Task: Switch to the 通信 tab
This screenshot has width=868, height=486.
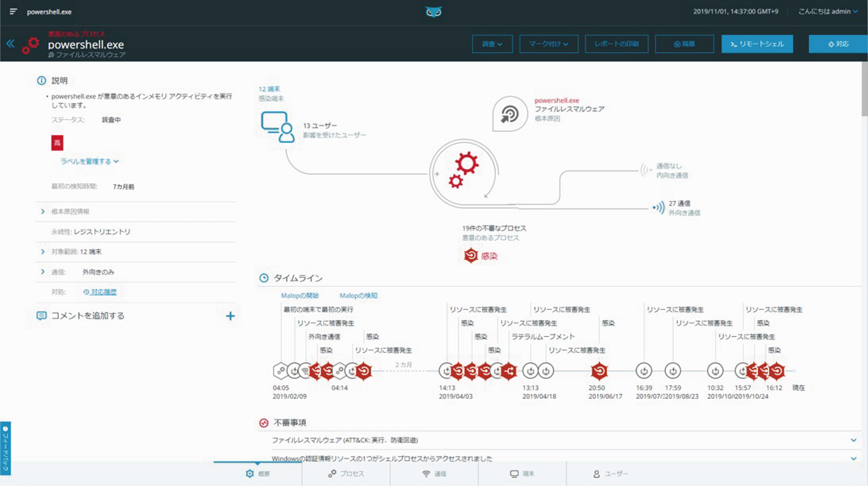Action: click(434, 473)
